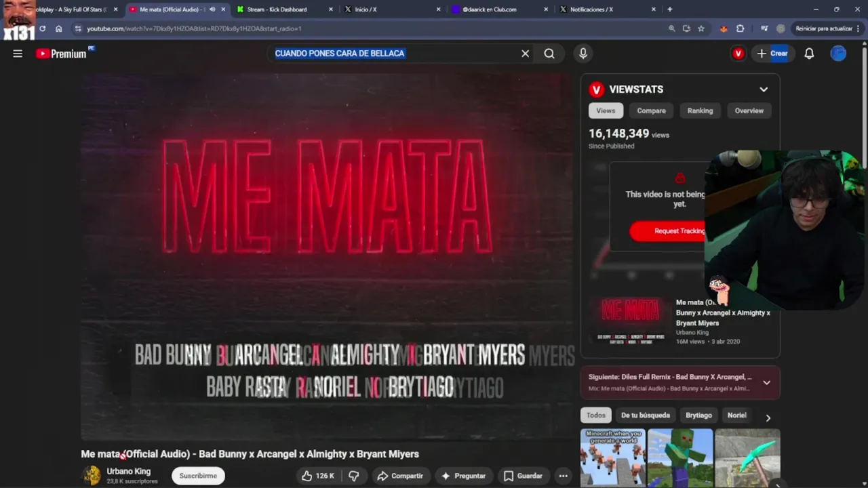Open more actions three-dot menu
Image resolution: width=868 pixels, height=488 pixels.
(x=563, y=476)
